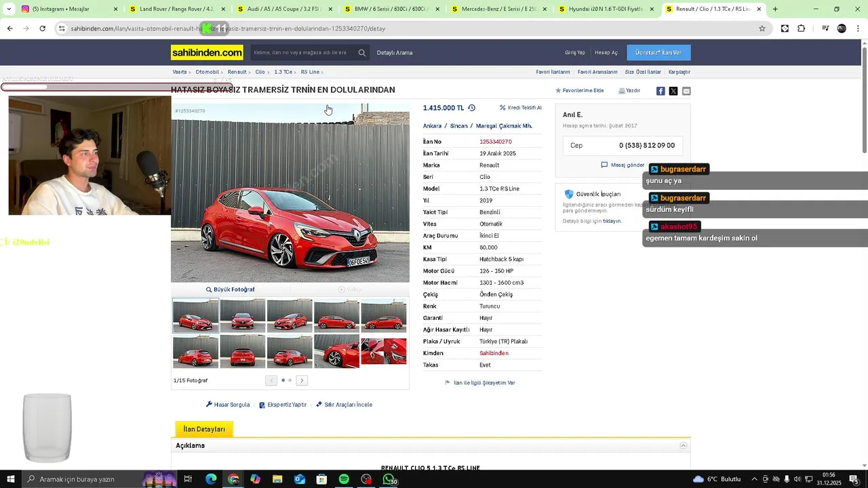Viewport: 868px width, 488px height.
Task: Open Task View on taskbar
Action: (x=189, y=479)
